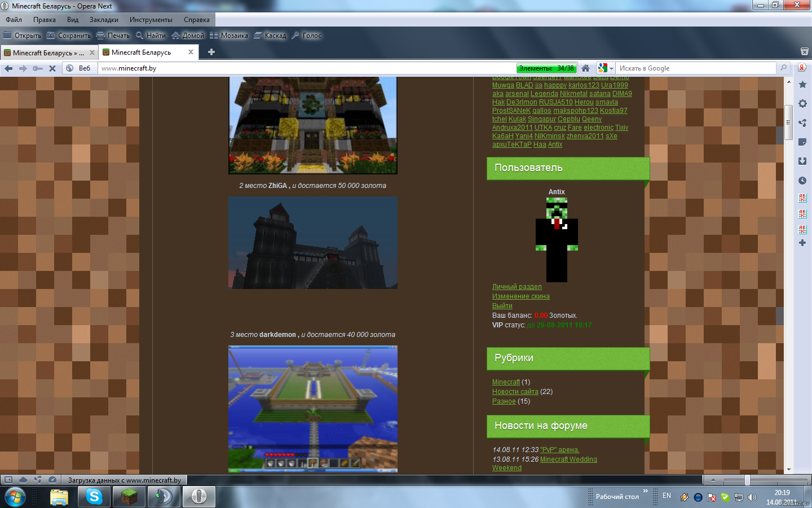Click Голос voice toolbar button
This screenshot has width=812, height=508.
point(307,36)
